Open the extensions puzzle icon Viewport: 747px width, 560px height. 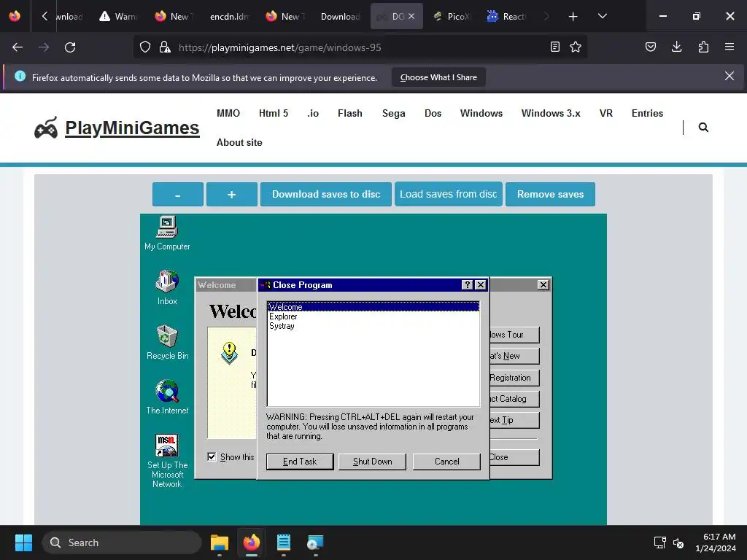703,47
